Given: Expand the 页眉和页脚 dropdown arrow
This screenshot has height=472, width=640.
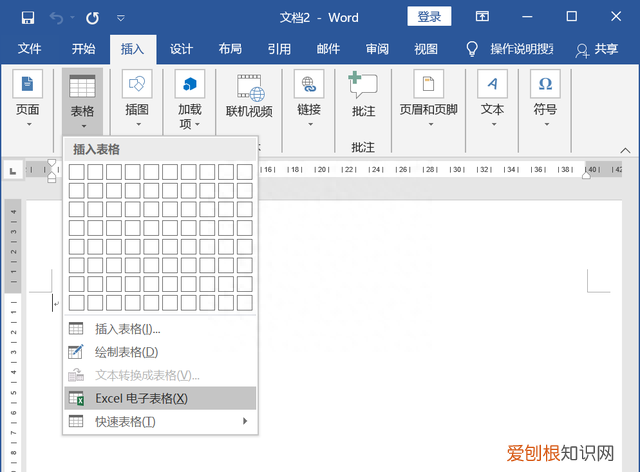Looking at the screenshot, I should click(431, 124).
